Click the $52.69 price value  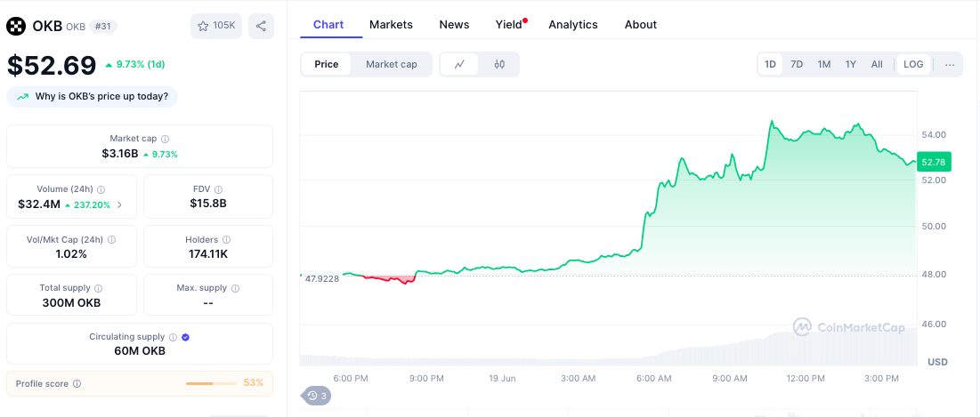point(52,65)
